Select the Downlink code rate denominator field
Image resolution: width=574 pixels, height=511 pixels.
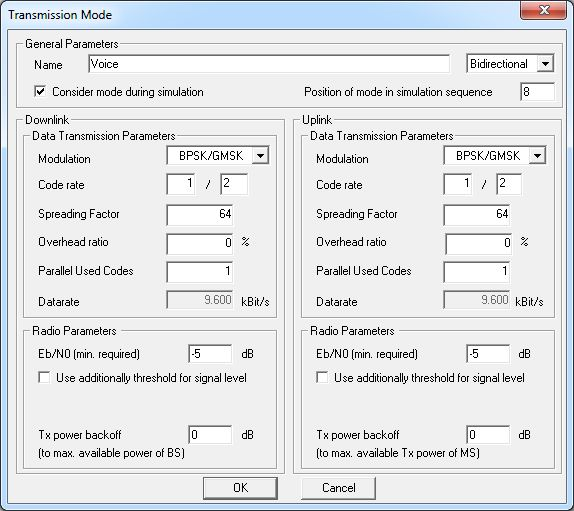click(x=234, y=184)
